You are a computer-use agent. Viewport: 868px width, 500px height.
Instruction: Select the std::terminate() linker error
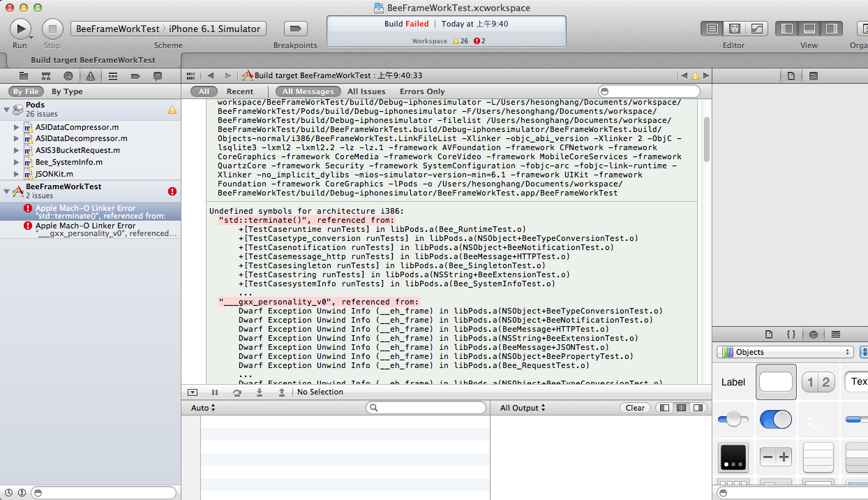(90, 212)
